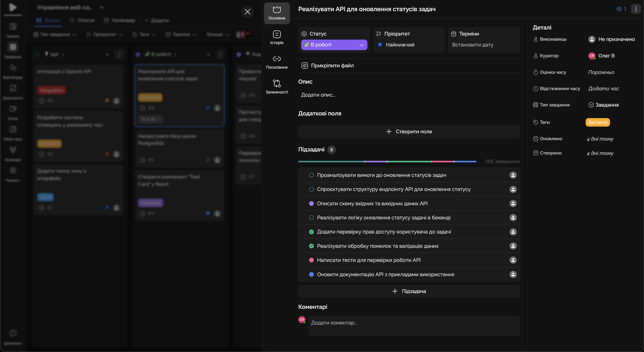Screen dimensions: 644x352
Task: Click the orange Backend tag
Action: 597,122
